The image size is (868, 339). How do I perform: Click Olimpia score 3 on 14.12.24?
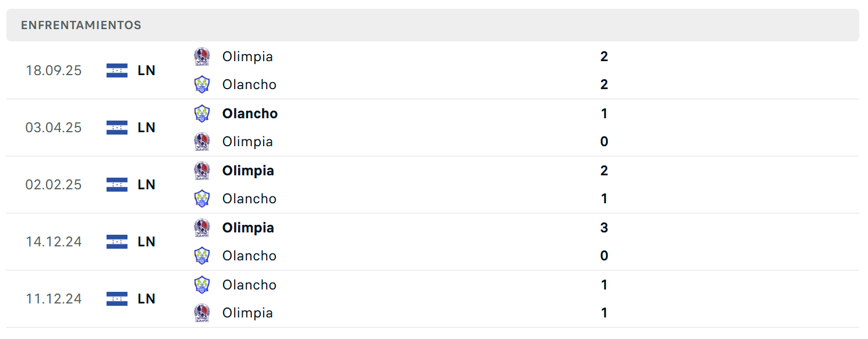pyautogui.click(x=604, y=228)
